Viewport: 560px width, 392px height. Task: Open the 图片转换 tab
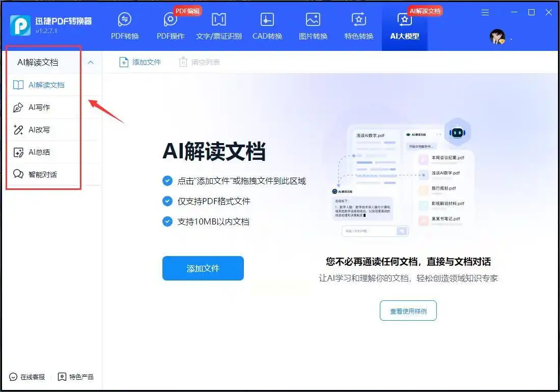313,26
